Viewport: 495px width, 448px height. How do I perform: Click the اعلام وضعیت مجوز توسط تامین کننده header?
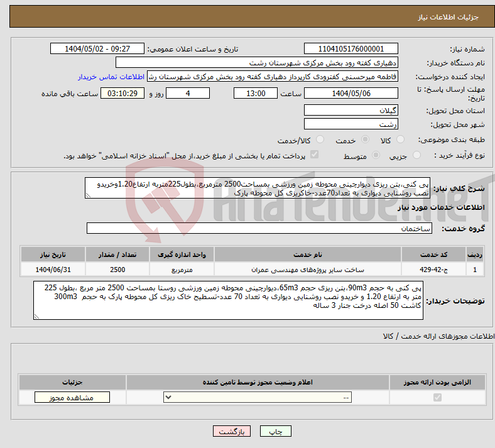pyautogui.click(x=258, y=382)
